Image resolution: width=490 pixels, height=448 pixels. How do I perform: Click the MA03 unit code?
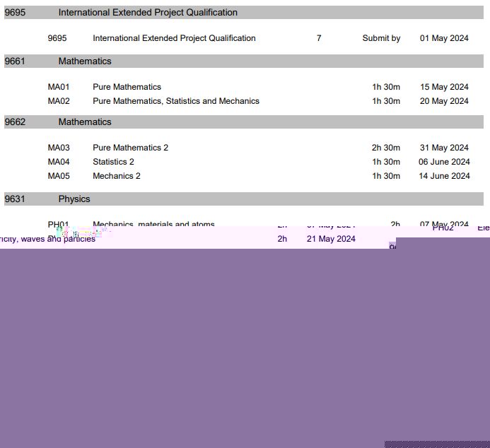[59, 148]
